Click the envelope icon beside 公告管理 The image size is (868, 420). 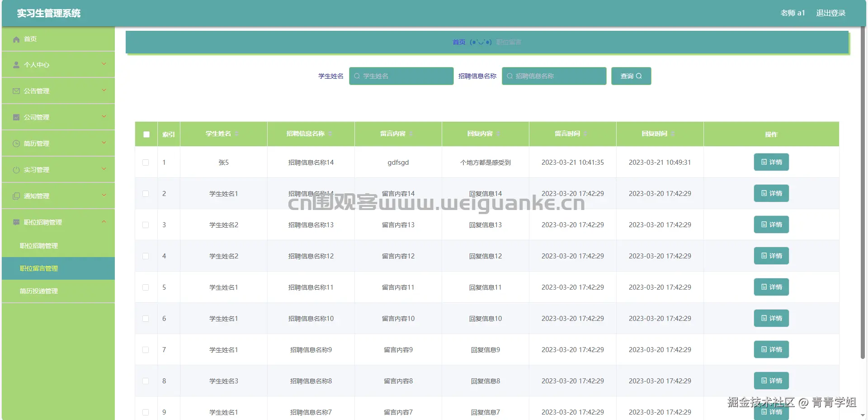(16, 91)
